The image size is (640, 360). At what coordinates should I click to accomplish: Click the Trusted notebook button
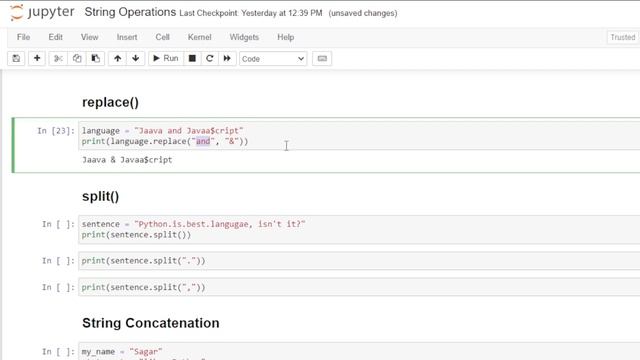click(x=622, y=37)
